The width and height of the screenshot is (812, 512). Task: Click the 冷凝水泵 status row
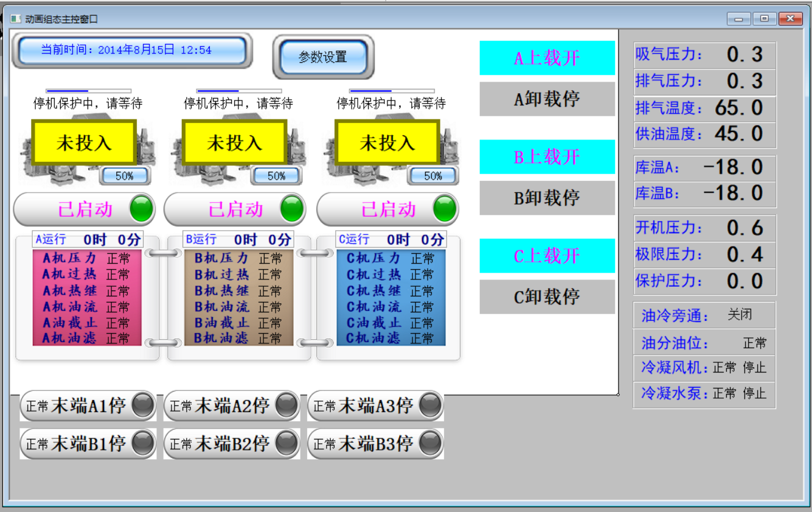pyautogui.click(x=704, y=394)
